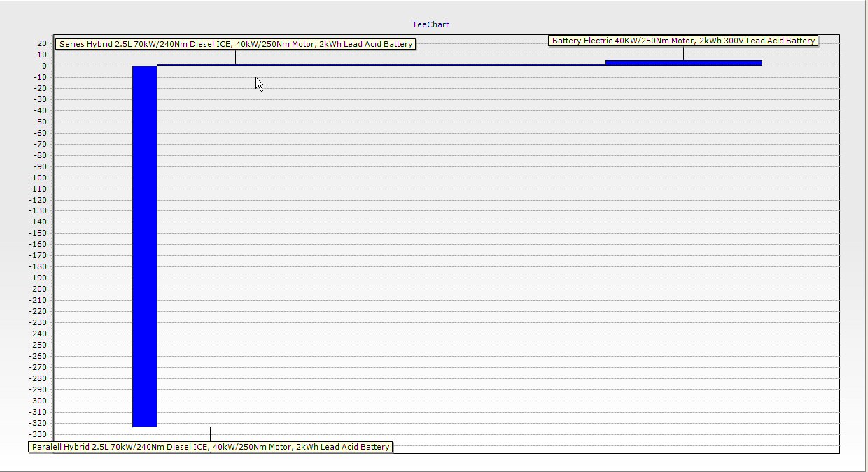Click the TeeChart chart title

point(430,24)
